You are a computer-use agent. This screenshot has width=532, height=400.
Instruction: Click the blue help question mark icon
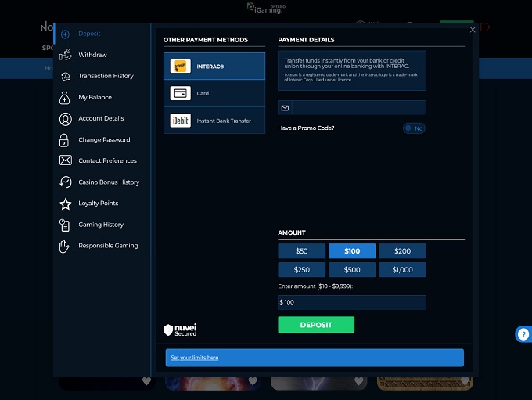pos(523,334)
